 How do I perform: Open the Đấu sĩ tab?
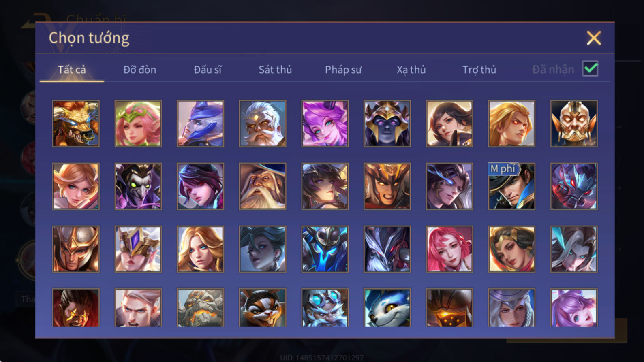[x=208, y=70]
